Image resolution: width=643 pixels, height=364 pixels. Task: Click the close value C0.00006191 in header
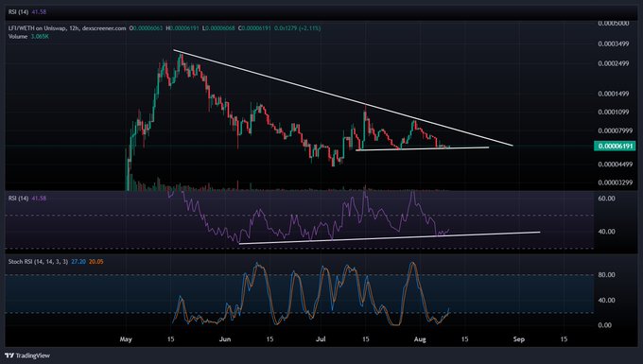[254, 28]
